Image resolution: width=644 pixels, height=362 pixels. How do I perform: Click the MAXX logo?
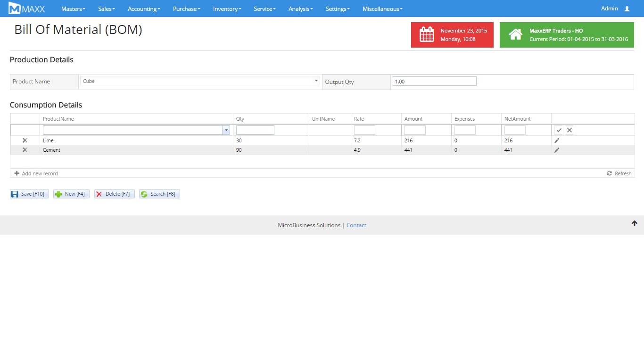(x=26, y=8)
